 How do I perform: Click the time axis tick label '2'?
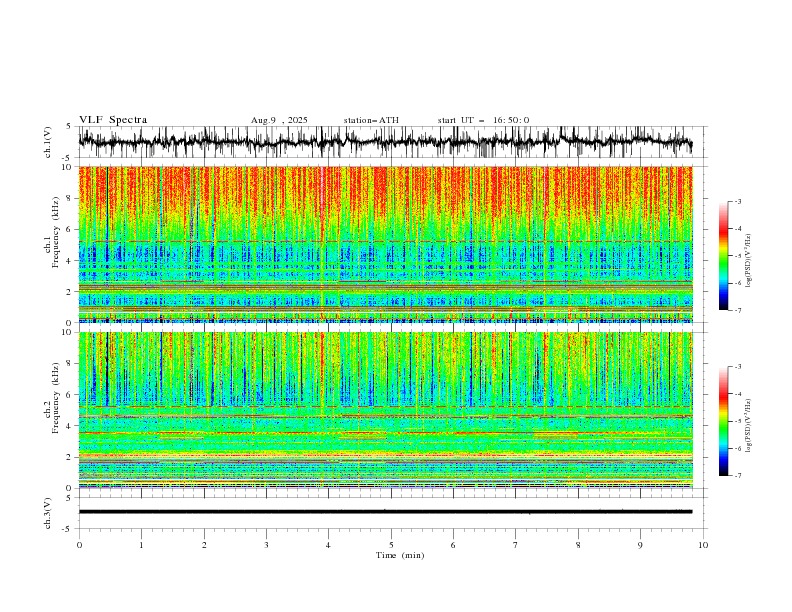point(204,545)
